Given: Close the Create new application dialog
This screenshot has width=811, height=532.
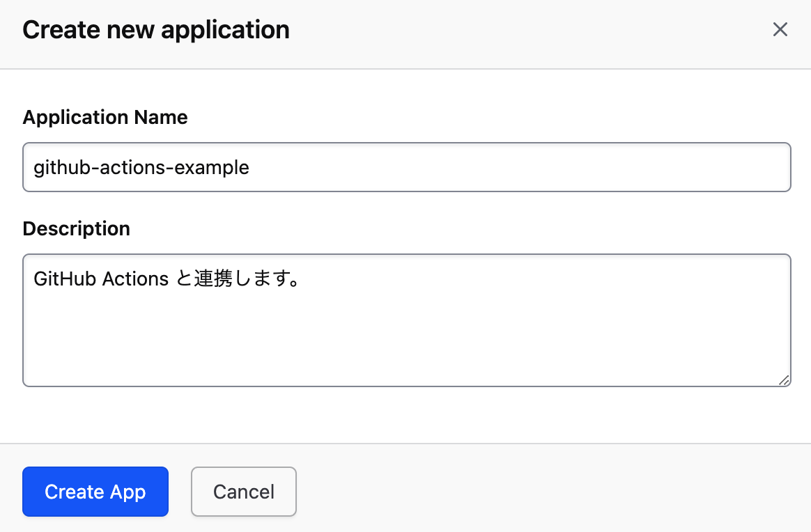Looking at the screenshot, I should pyautogui.click(x=780, y=29).
